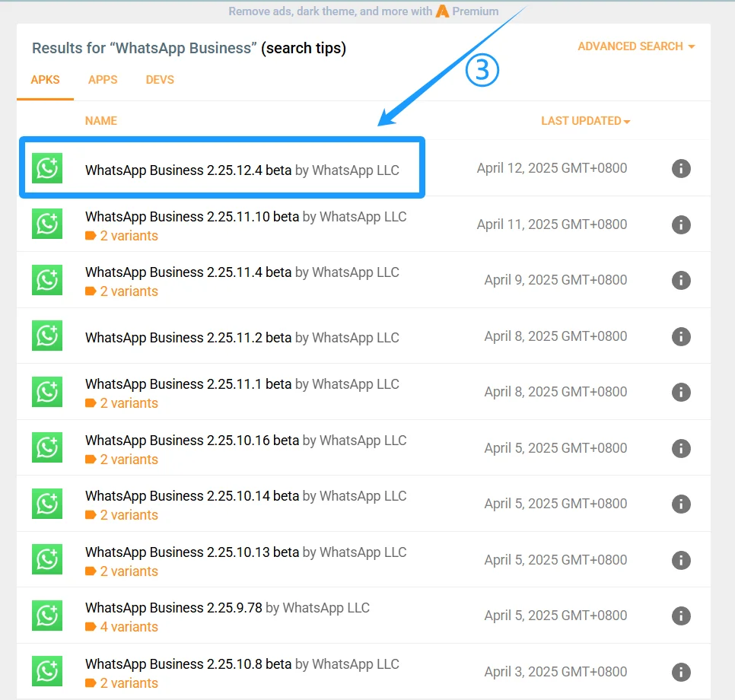Click app icon of 2.25.10.8 beta row
The height and width of the screenshot is (700, 735).
[x=47, y=671]
